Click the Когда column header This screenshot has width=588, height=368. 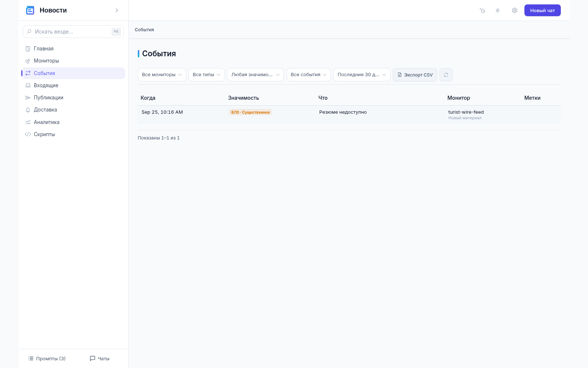point(148,98)
